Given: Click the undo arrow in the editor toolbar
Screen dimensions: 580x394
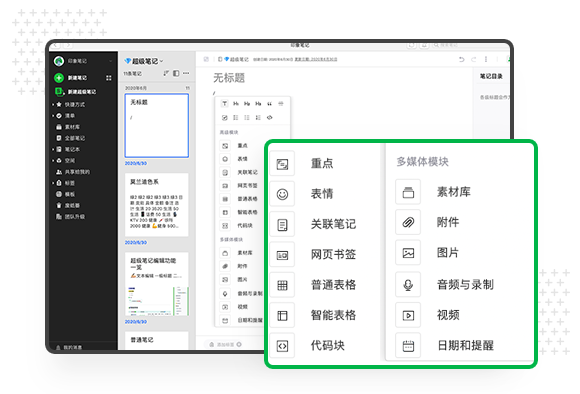Looking at the screenshot, I should point(462,59).
